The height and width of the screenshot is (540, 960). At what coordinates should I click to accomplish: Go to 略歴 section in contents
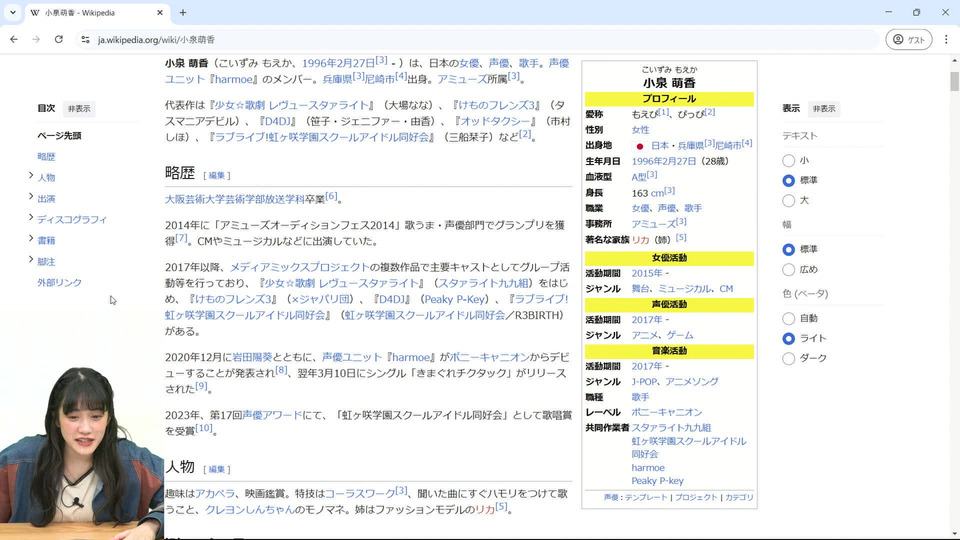47,156
